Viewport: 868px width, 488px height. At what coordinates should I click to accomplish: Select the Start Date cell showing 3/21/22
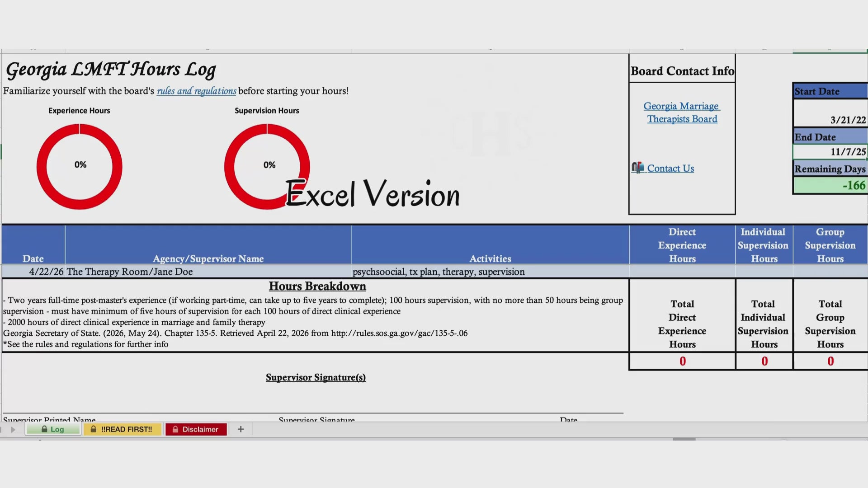click(830, 113)
